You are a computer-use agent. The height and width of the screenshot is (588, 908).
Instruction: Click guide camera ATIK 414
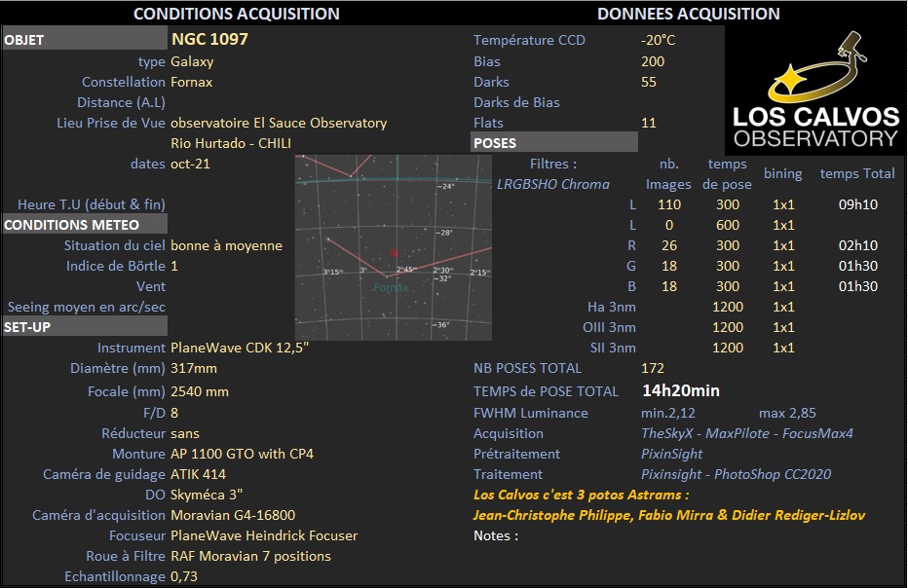click(198, 474)
